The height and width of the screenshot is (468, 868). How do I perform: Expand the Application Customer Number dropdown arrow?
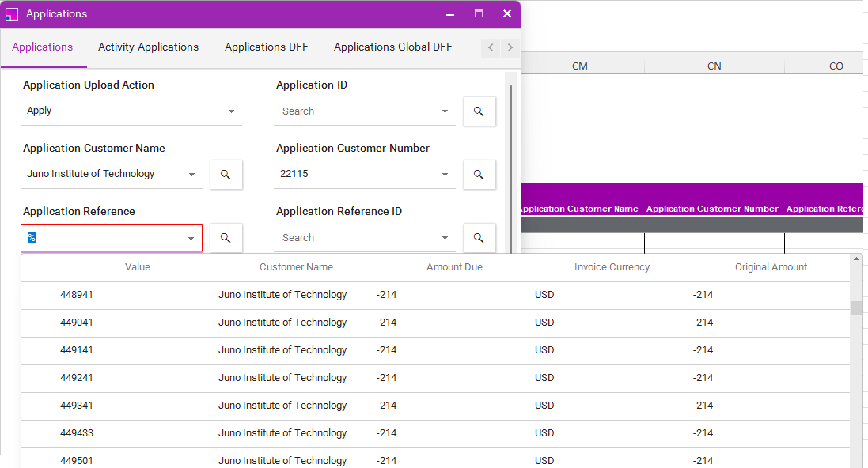[445, 174]
